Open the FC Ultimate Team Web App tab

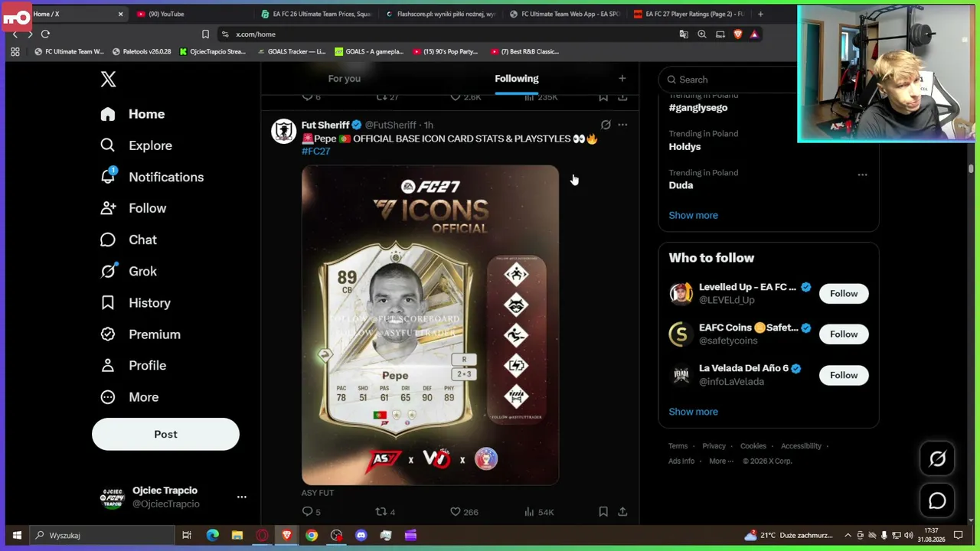pyautogui.click(x=565, y=14)
